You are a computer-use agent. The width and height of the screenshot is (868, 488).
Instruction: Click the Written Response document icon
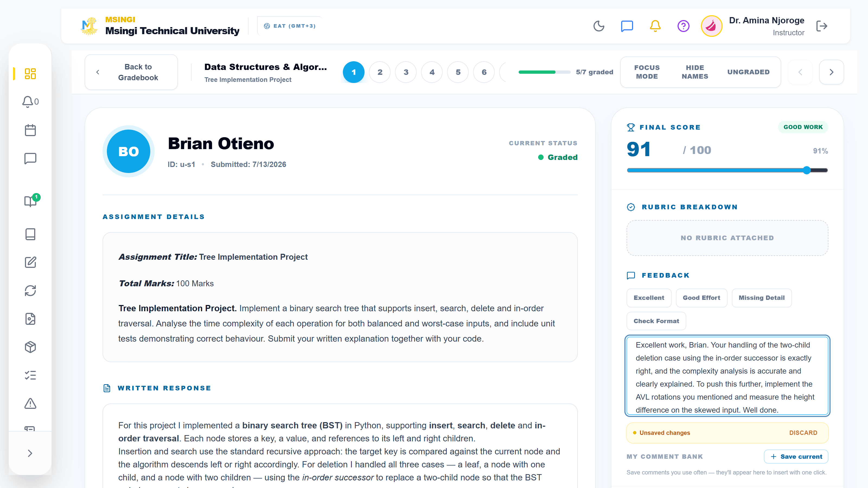tap(107, 388)
